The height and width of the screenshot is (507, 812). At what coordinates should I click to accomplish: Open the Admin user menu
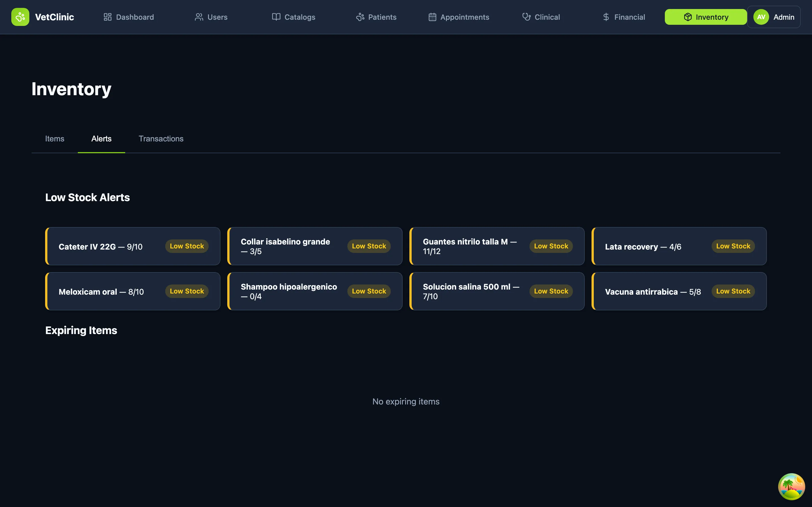tap(784, 17)
